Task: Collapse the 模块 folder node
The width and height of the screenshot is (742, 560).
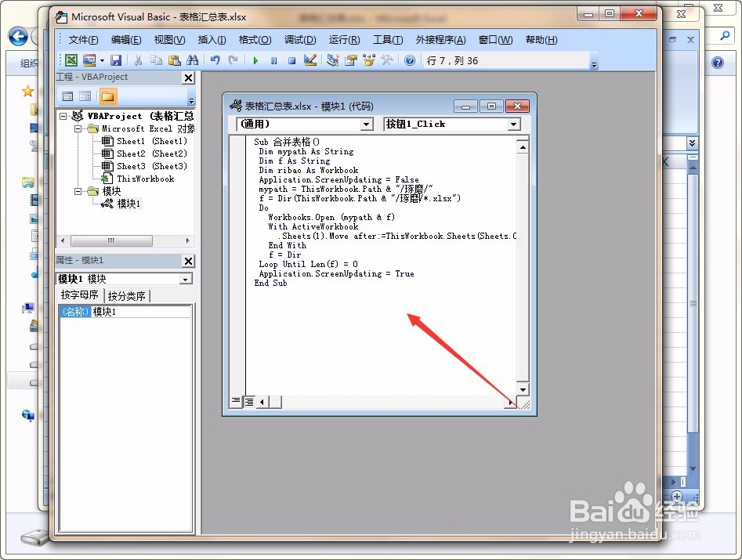Action: [x=78, y=191]
